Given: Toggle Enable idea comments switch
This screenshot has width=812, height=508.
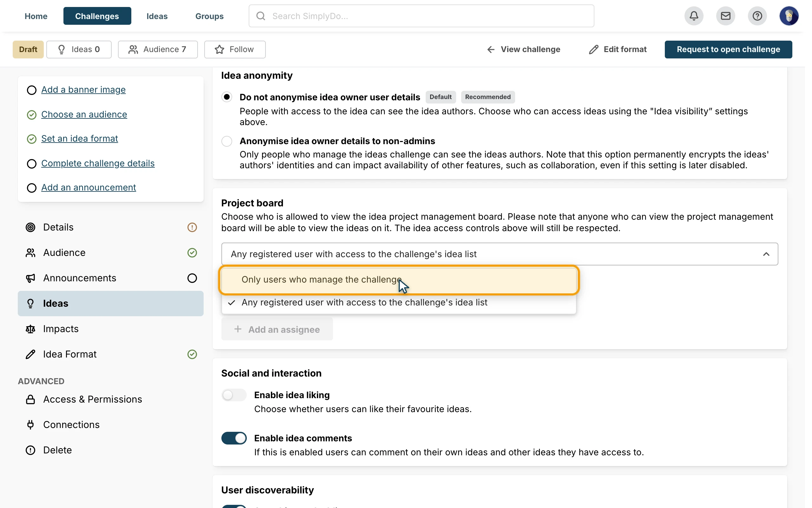Looking at the screenshot, I should 234,438.
